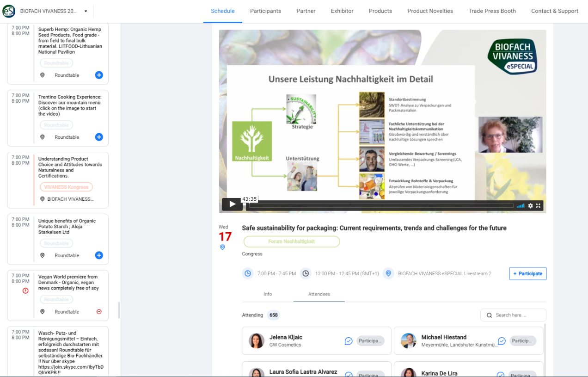Image resolution: width=588 pixels, height=377 pixels.
Task: Adjust the video volume bars
Action: point(521,206)
